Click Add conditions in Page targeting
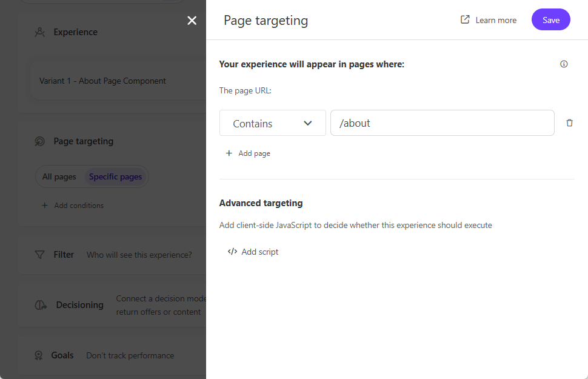This screenshot has height=379, width=588. tap(73, 206)
